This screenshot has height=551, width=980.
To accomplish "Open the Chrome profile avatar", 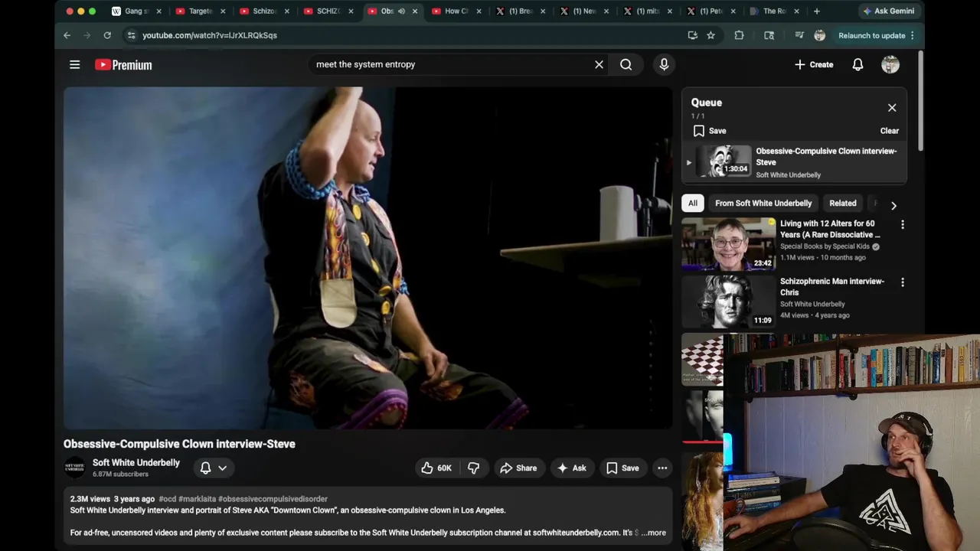I will pyautogui.click(x=819, y=35).
